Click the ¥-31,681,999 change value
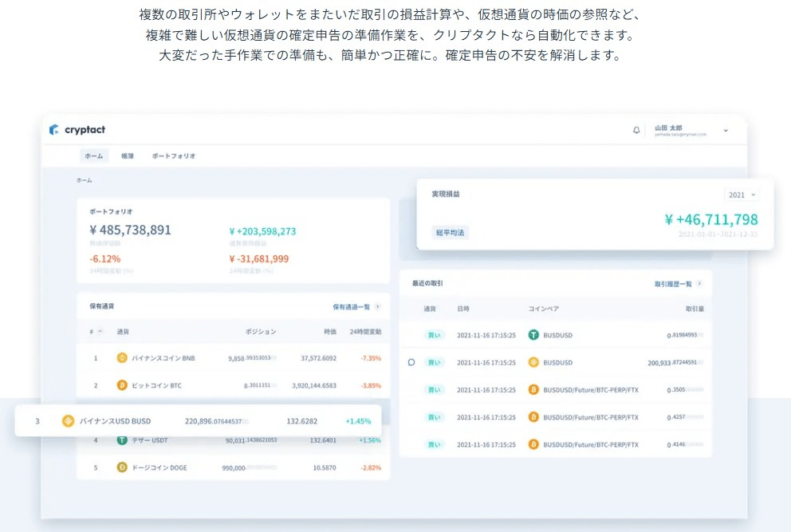Screen dimensions: 791x532 click(x=259, y=259)
